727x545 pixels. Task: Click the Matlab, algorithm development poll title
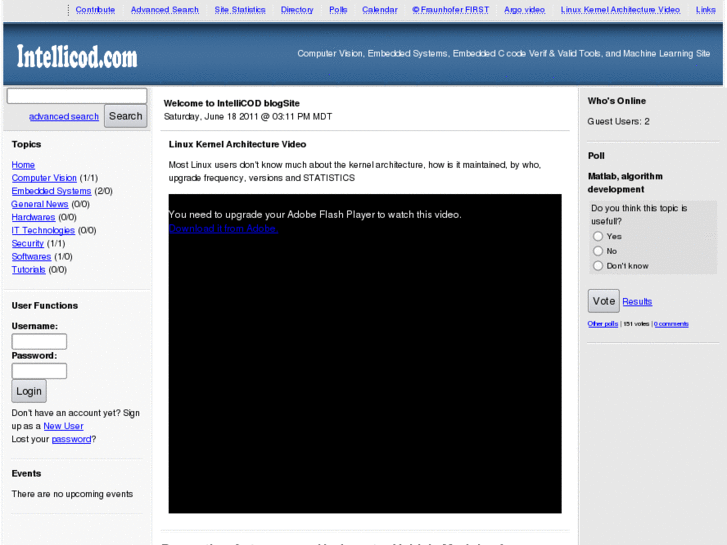[x=625, y=183]
